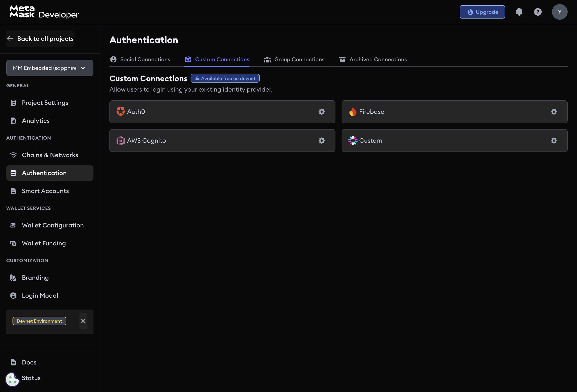Image resolution: width=577 pixels, height=392 pixels.
Task: Open Login Modal customization
Action: tap(50, 296)
